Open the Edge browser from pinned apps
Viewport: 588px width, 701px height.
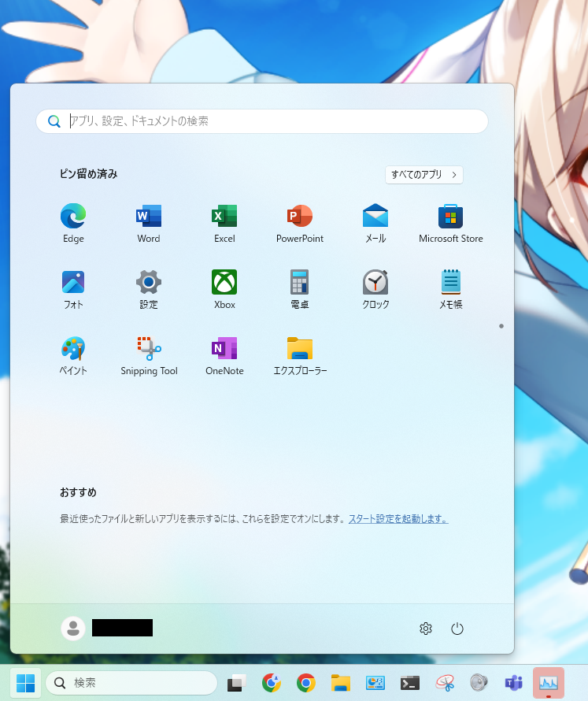tap(73, 223)
